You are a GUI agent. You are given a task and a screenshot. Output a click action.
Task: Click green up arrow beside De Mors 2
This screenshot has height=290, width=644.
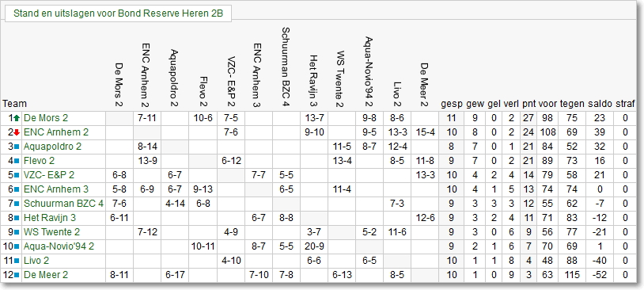click(17, 119)
